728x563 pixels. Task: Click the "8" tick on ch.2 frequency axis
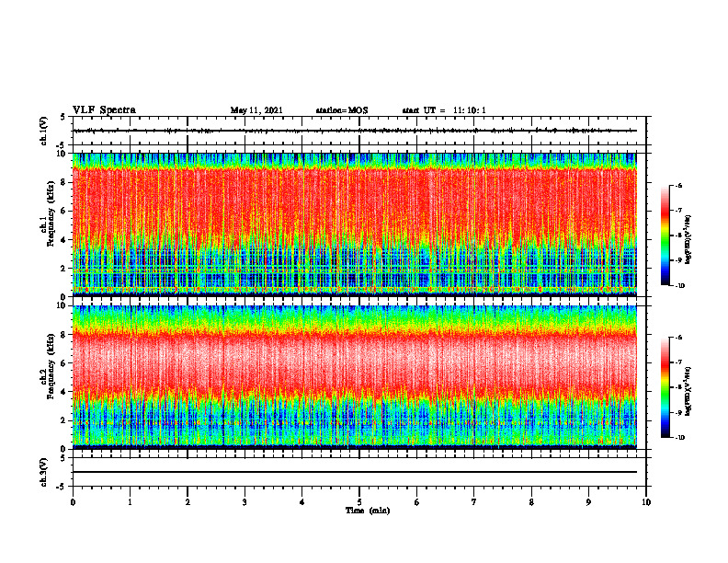coord(64,335)
